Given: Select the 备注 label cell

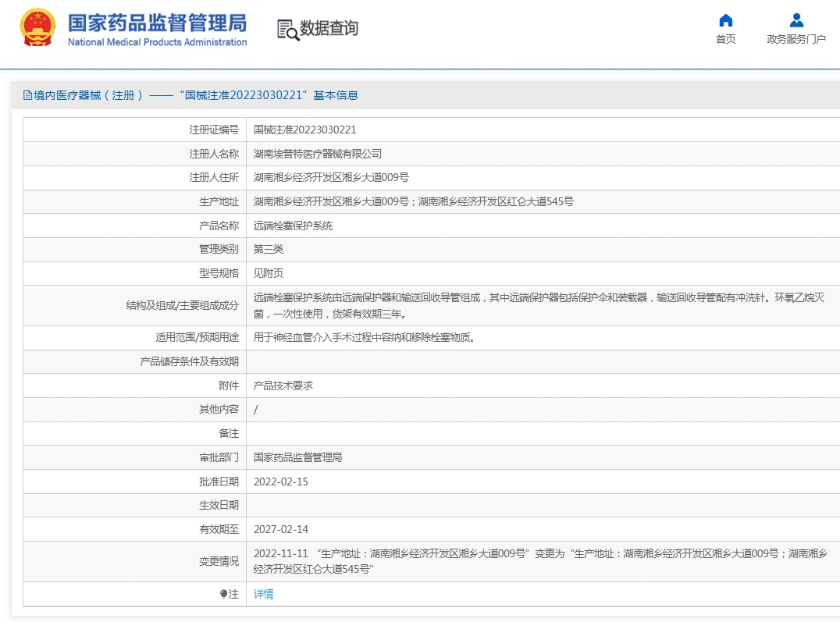Looking at the screenshot, I should [134, 433].
